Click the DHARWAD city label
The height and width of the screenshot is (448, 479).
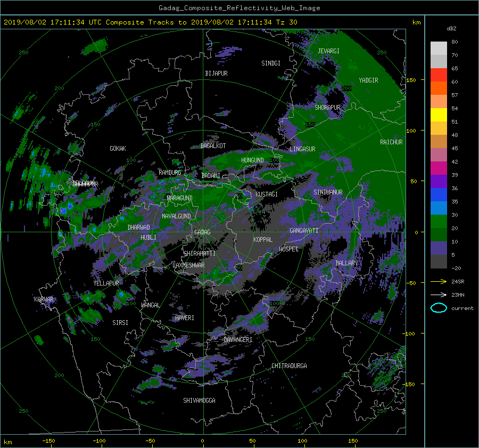coord(139,227)
